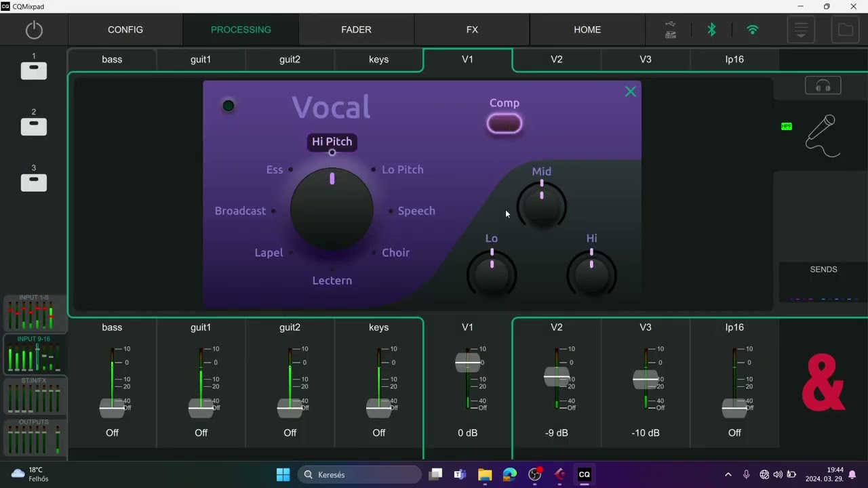
Task: Open the Windows Start menu
Action: 283,474
